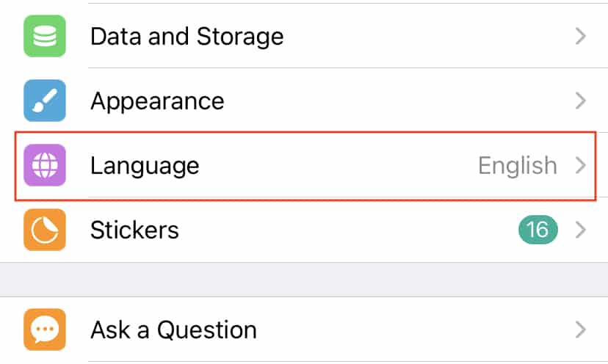Image resolution: width=608 pixels, height=364 pixels.
Task: Tap the green Data and Storage database icon
Action: pyautogui.click(x=45, y=36)
